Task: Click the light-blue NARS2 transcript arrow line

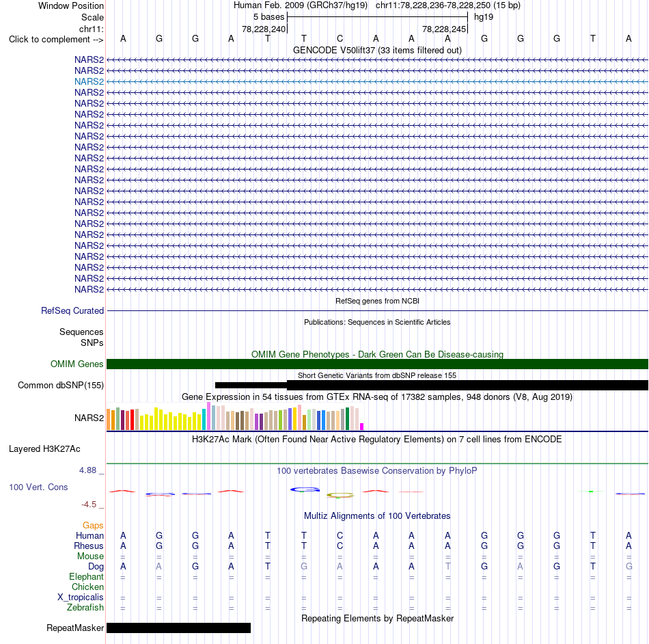Action: tap(378, 81)
